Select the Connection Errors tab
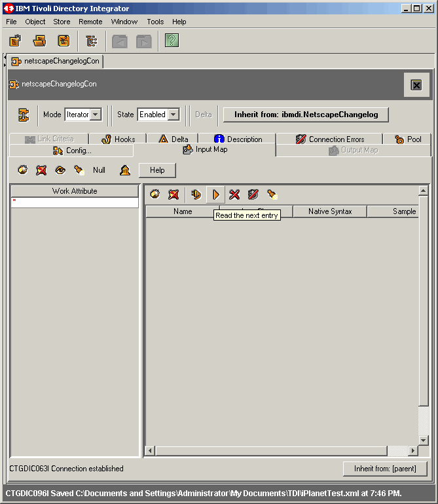The image size is (438, 504). (329, 139)
